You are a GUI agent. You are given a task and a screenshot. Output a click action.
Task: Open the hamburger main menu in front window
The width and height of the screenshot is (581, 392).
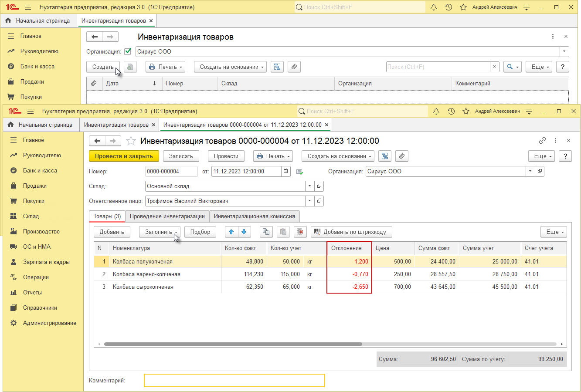[x=31, y=112]
